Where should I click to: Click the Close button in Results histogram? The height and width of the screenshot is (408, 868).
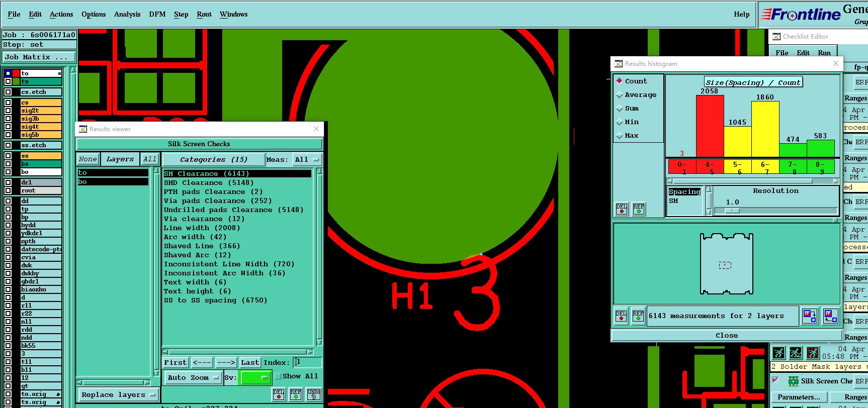pyautogui.click(x=726, y=336)
